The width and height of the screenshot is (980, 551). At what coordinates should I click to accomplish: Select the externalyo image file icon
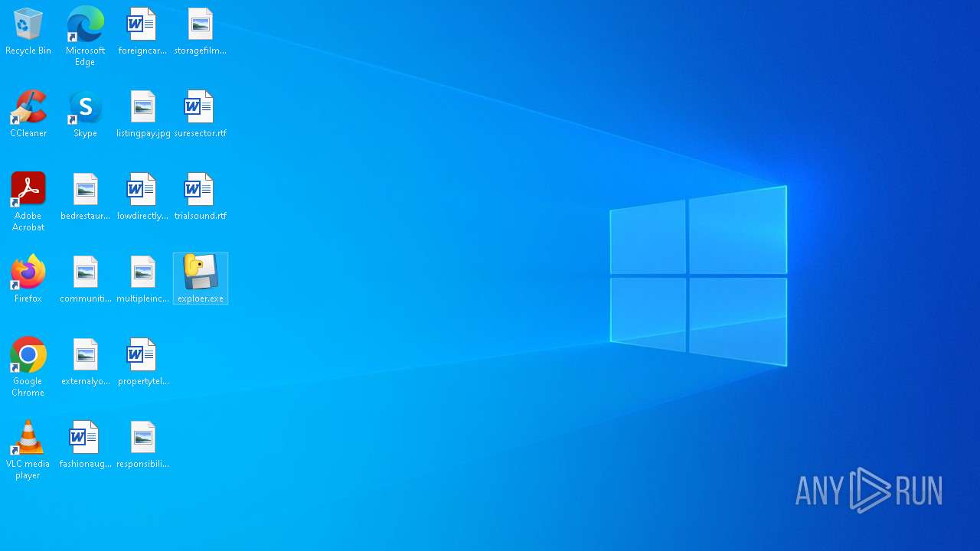point(85,362)
